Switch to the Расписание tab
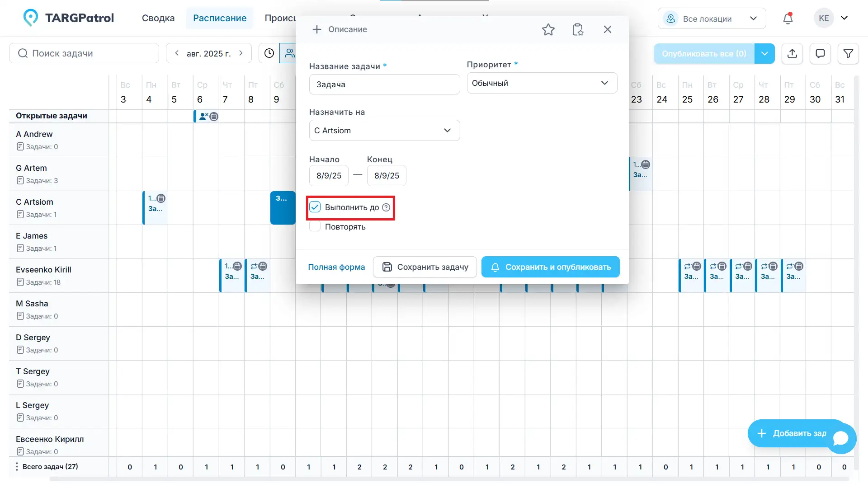Image resolution: width=868 pixels, height=488 pixels. (220, 18)
